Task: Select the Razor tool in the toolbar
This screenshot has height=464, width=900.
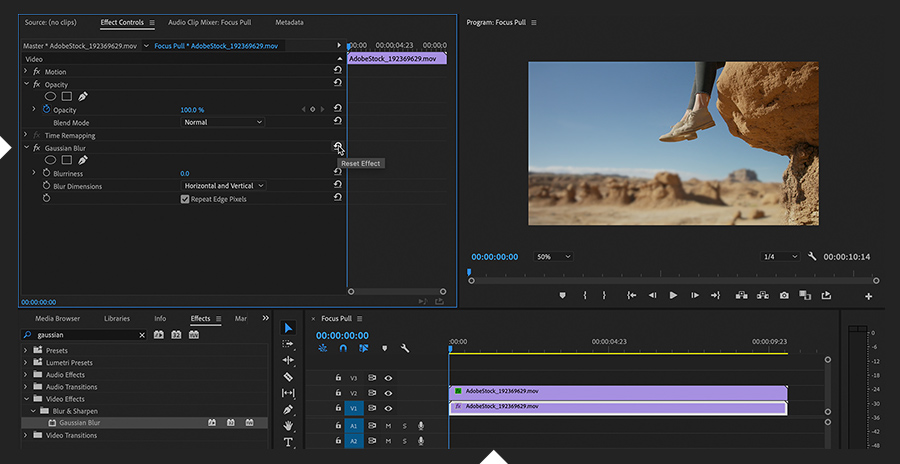Action: point(288,377)
